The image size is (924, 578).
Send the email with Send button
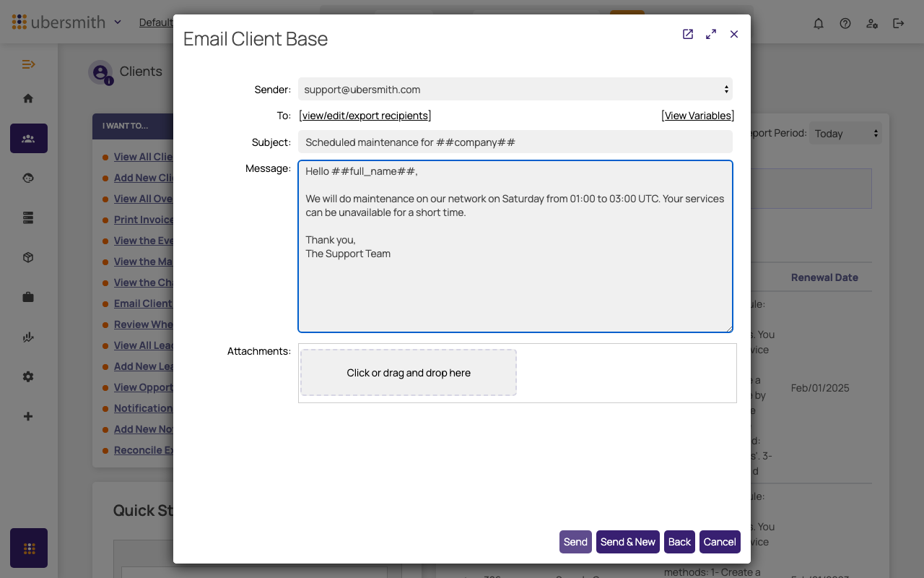point(575,542)
